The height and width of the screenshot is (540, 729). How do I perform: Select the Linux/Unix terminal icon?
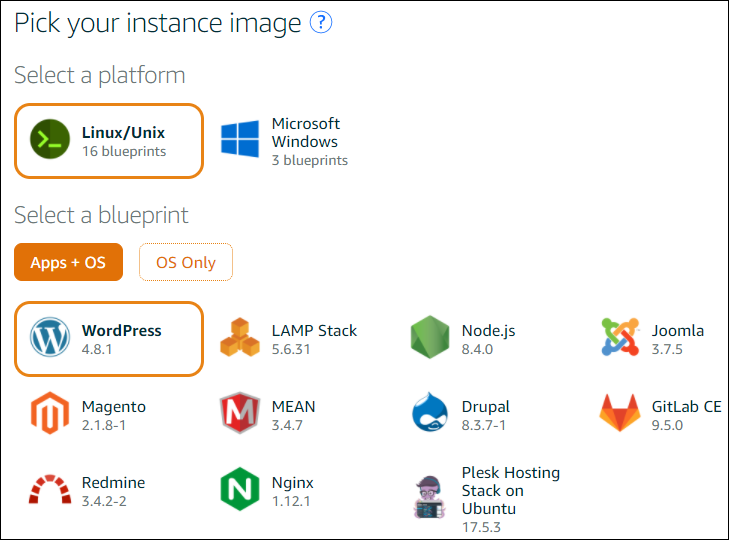[50, 141]
